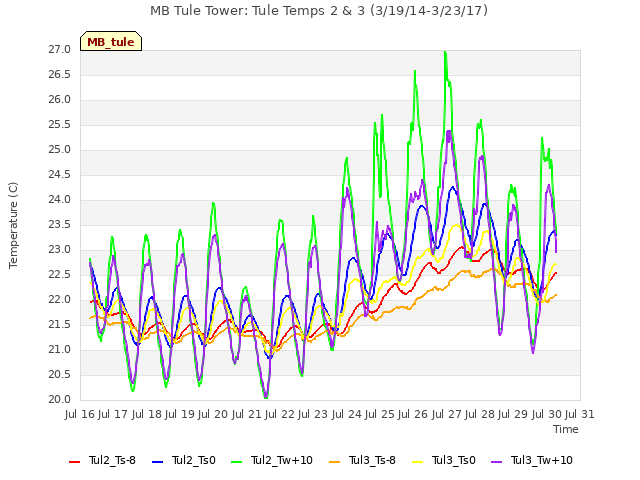This screenshot has height=480, width=640.
Task: Click the purple Tul3_Tw+10 legend swatch
Action: (496, 462)
